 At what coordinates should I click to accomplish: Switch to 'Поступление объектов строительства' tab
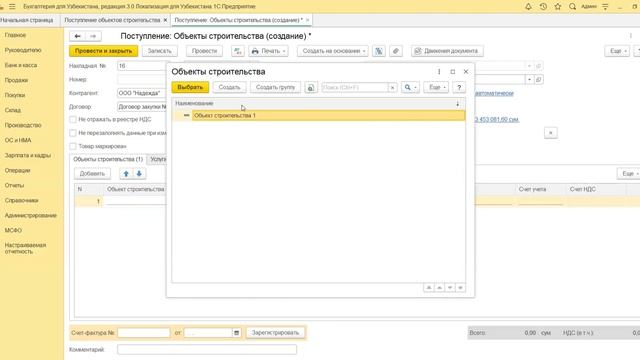(112, 20)
